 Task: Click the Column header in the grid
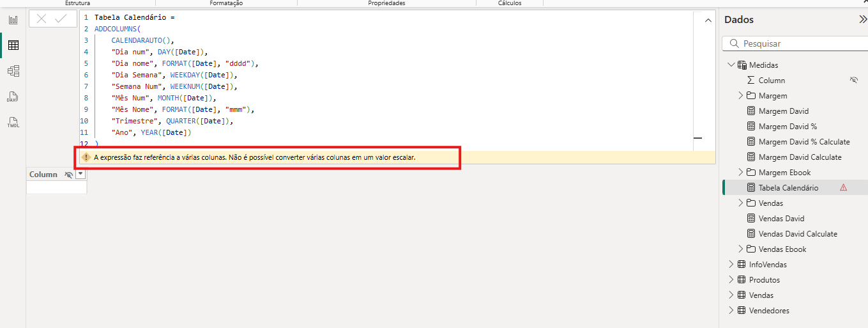click(56, 175)
